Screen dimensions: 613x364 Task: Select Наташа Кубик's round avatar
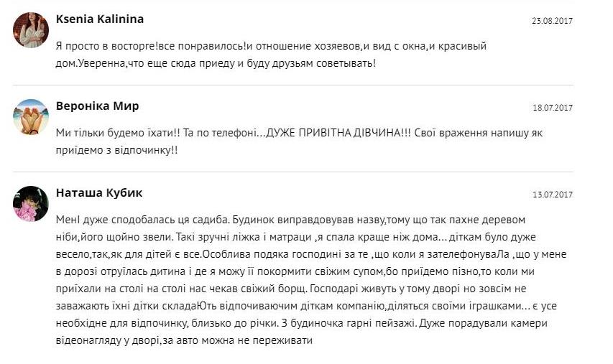point(30,203)
